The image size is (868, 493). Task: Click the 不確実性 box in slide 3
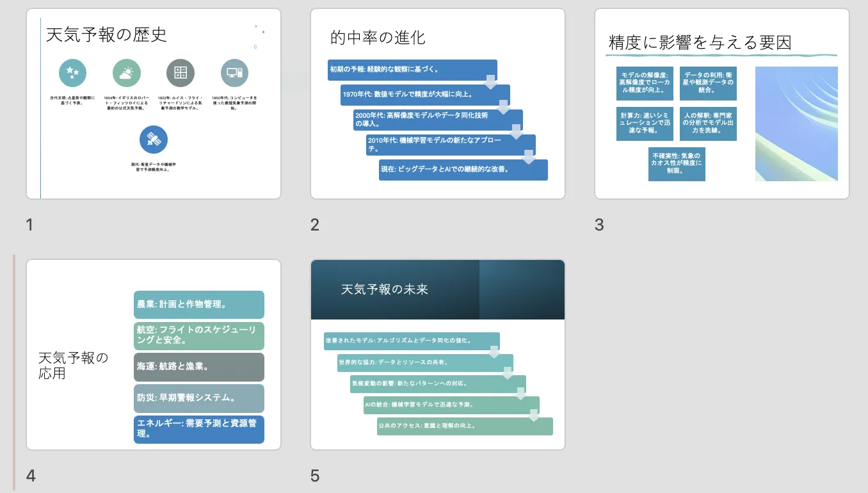677,164
